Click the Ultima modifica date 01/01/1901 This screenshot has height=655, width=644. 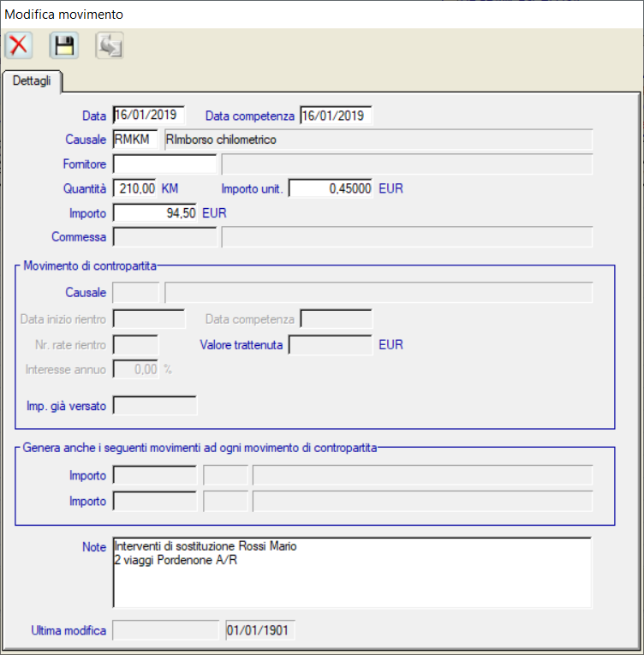click(x=260, y=630)
